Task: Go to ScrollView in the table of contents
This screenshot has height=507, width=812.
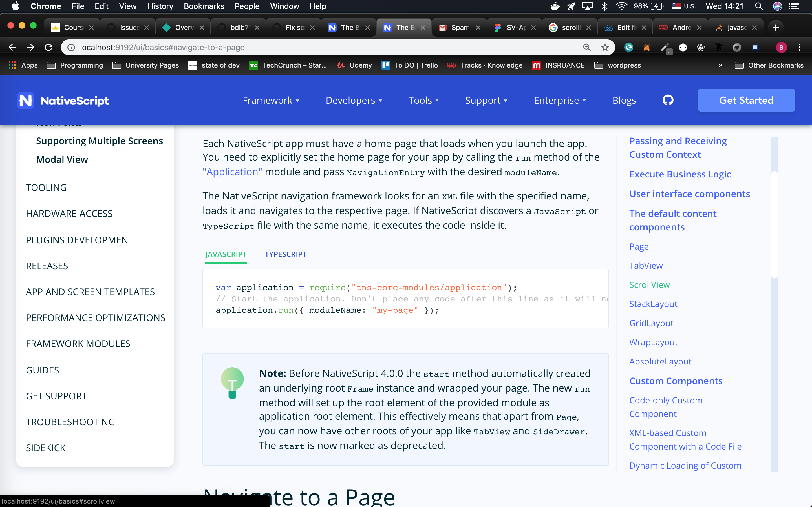Action: [x=649, y=285]
